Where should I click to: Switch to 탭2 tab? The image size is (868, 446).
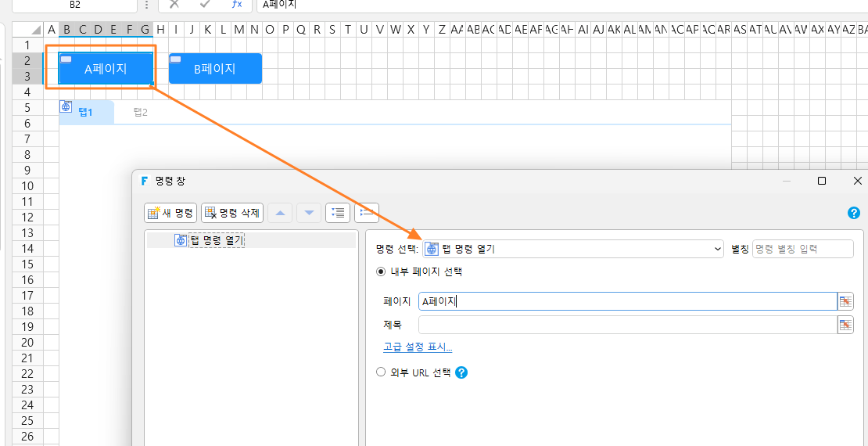tap(141, 113)
